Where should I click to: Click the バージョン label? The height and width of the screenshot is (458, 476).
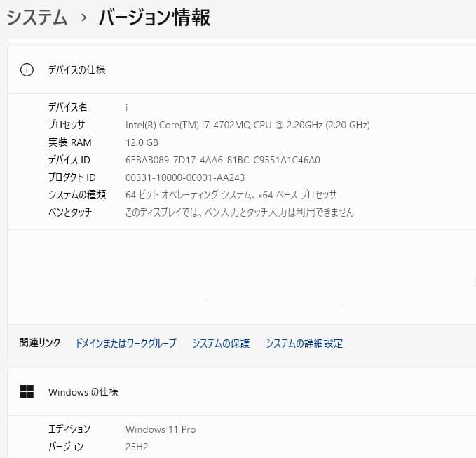[x=66, y=447]
